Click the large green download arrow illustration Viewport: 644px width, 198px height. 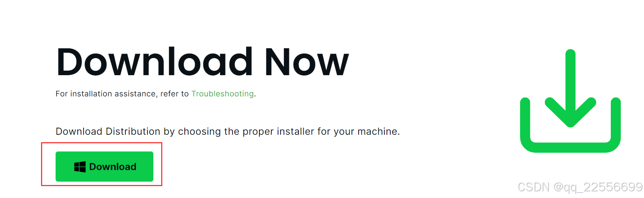tap(570, 101)
